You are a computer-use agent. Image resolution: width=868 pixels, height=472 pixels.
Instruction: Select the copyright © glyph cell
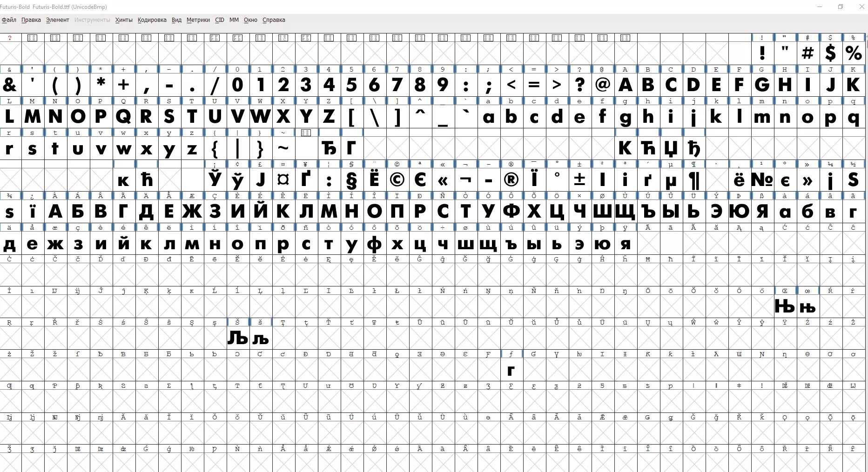click(x=397, y=180)
